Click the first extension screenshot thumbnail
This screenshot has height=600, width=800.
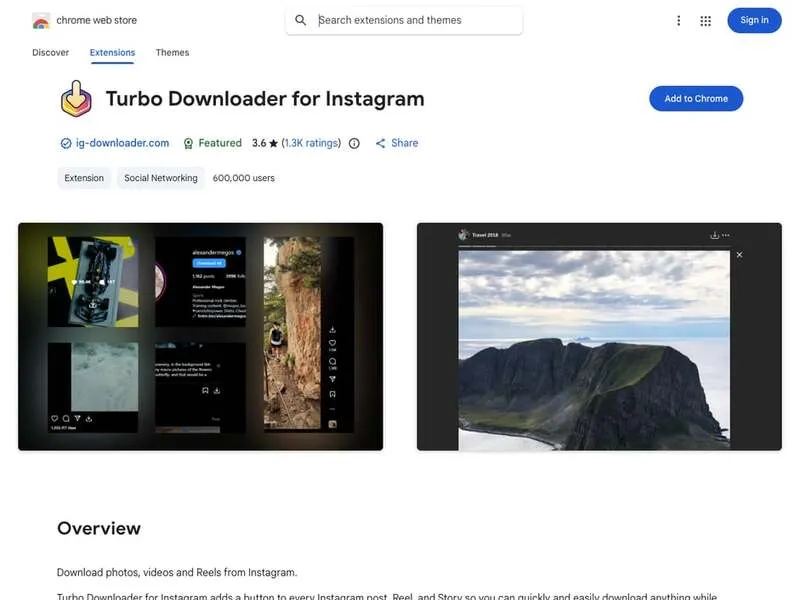[x=200, y=335]
